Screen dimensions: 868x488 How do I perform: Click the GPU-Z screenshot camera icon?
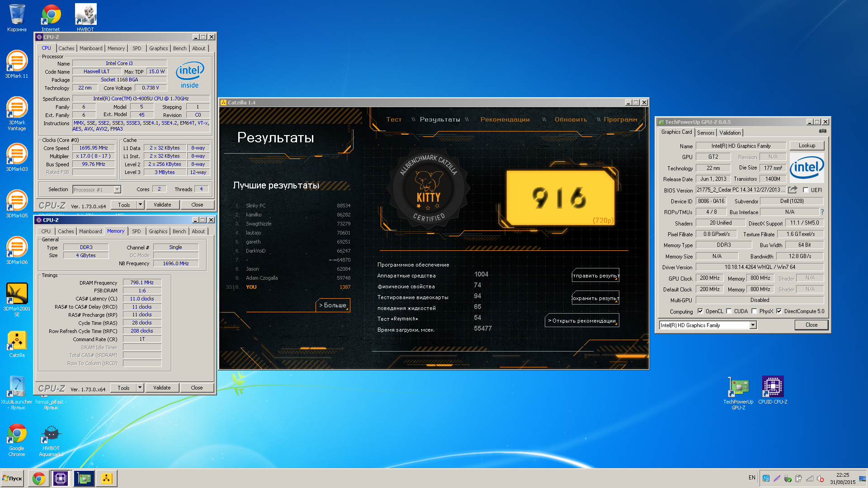[823, 131]
